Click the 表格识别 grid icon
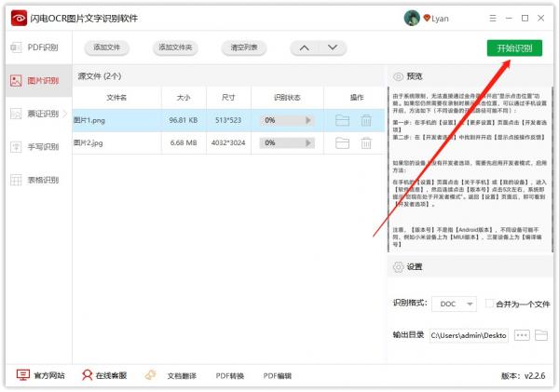 (x=16, y=180)
